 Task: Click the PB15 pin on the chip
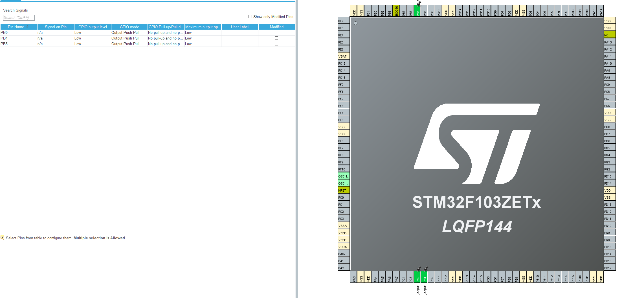[x=610, y=246]
